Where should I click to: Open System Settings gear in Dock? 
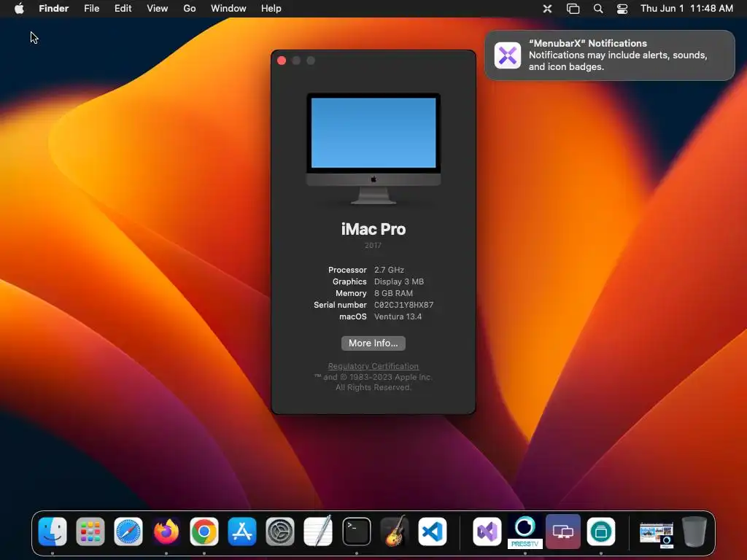(280, 531)
